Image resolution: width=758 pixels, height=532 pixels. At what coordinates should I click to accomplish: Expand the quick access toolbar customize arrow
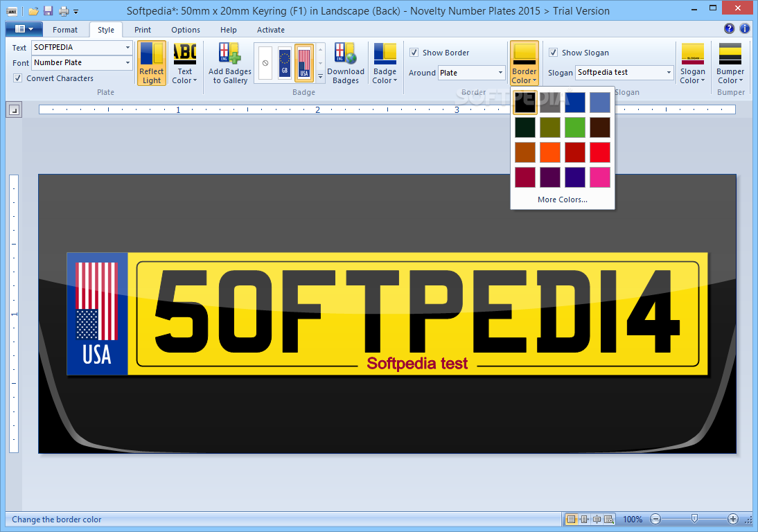click(x=76, y=11)
